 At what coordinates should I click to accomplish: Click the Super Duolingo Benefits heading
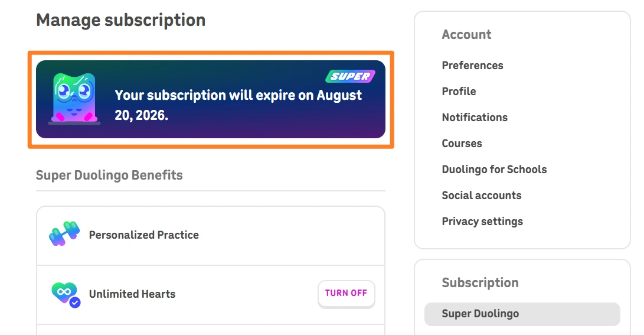(109, 175)
